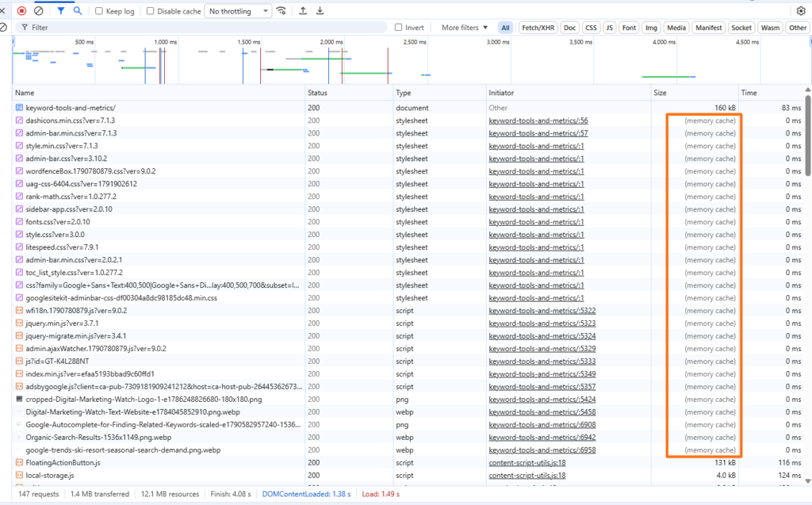Image resolution: width=812 pixels, height=505 pixels.
Task: Open initiator link keyword-tools-and-metrics/:6958
Action: pos(542,450)
